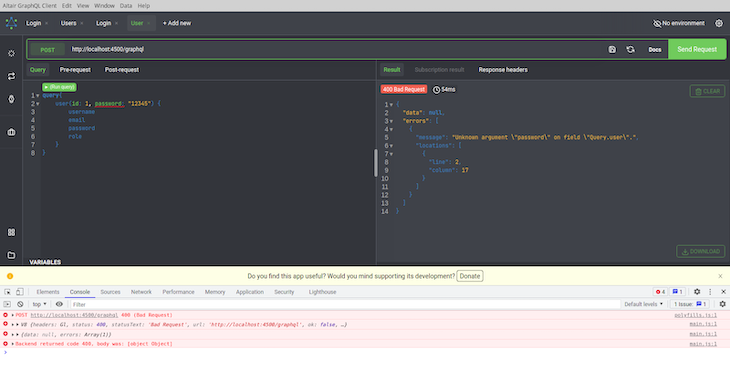Open the Data menu
This screenshot has width=730, height=382.
[x=126, y=6]
